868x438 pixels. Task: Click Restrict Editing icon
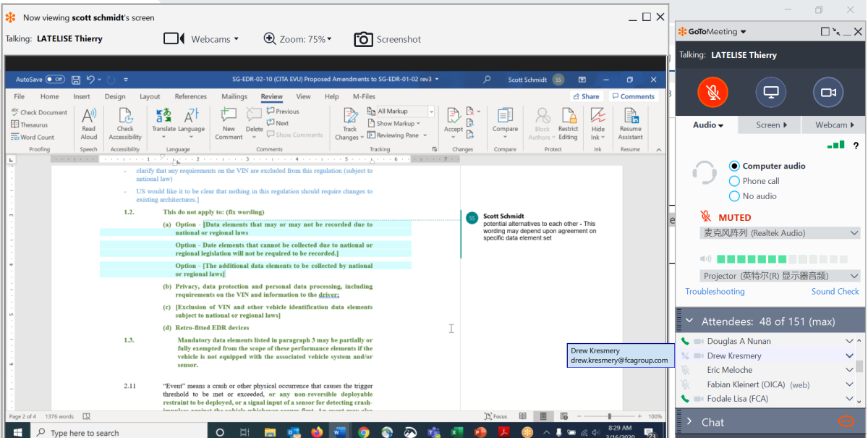click(x=568, y=124)
